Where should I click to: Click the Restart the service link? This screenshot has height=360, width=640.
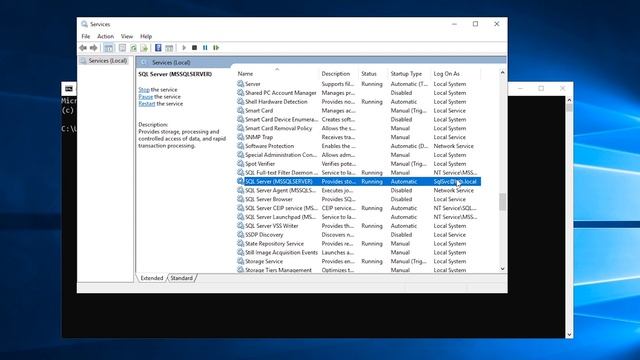(x=147, y=104)
